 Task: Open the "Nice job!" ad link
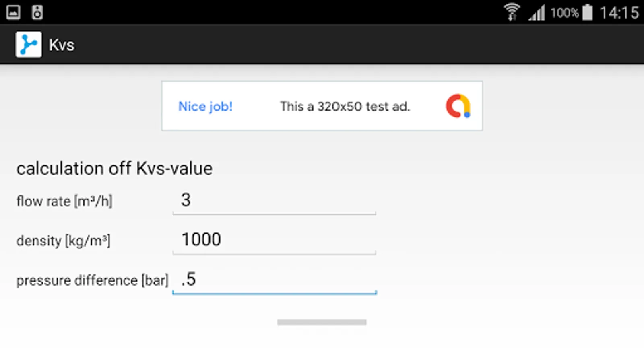[205, 107]
